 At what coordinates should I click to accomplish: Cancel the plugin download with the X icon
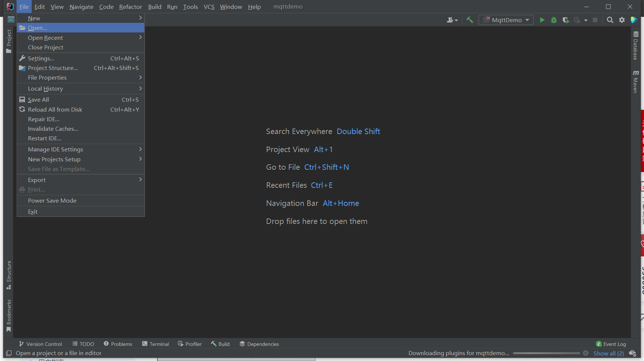coord(586,353)
